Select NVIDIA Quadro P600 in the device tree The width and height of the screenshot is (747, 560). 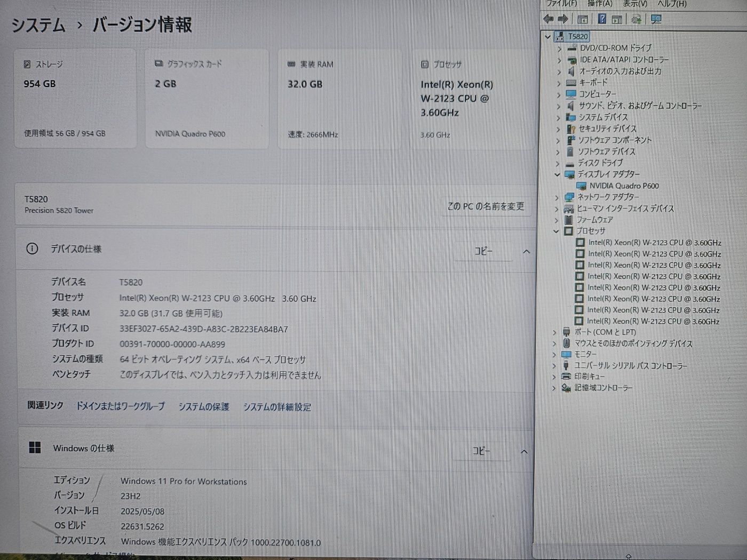(x=624, y=186)
